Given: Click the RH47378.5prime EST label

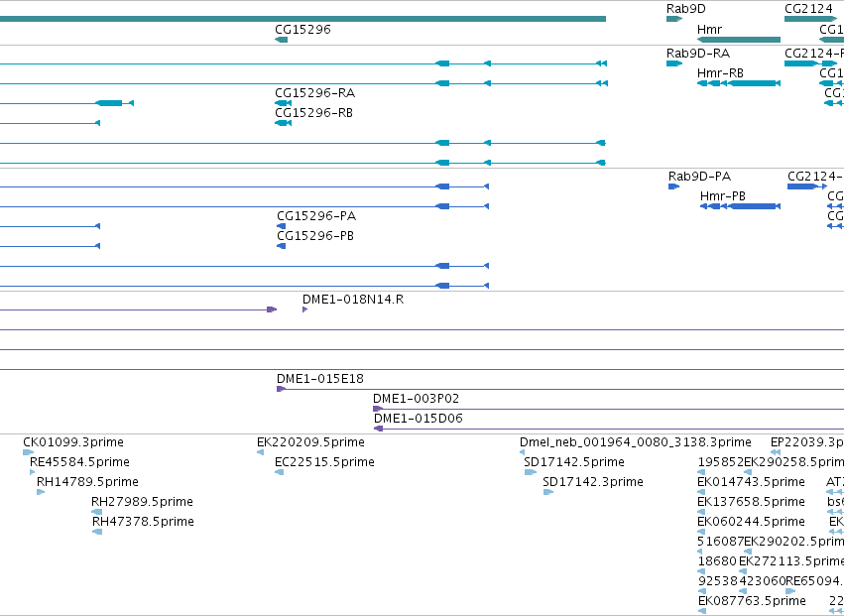Looking at the screenshot, I should tap(143, 522).
